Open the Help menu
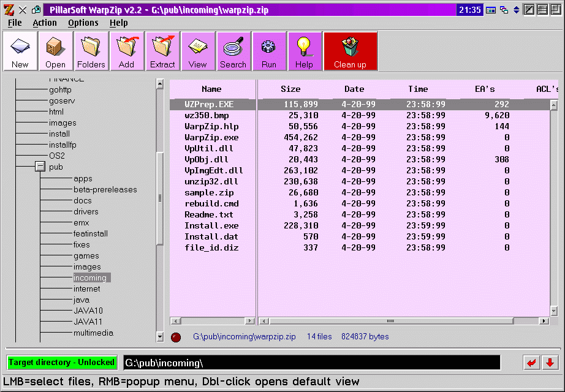Image resolution: width=565 pixels, height=392 pixels. (x=118, y=23)
